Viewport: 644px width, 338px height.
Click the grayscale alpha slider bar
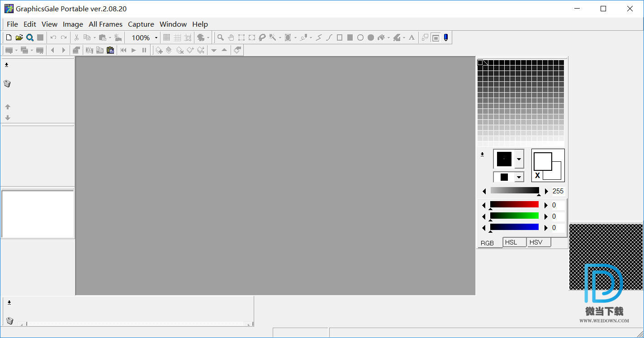pyautogui.click(x=515, y=191)
